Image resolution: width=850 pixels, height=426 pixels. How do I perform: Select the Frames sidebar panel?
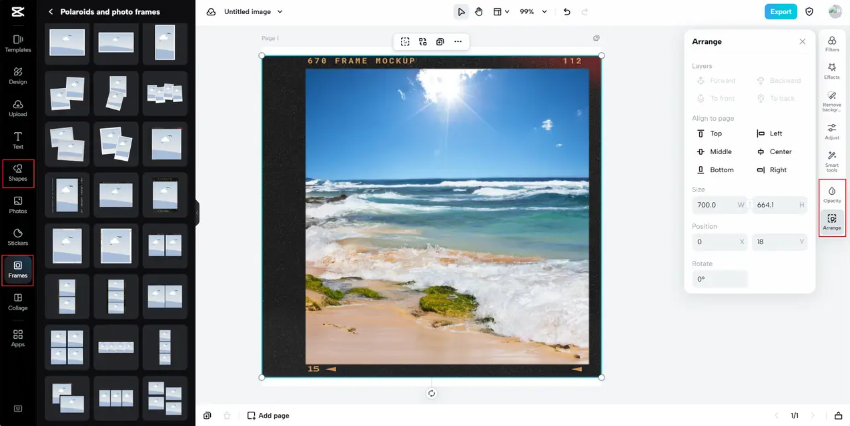pyautogui.click(x=18, y=270)
